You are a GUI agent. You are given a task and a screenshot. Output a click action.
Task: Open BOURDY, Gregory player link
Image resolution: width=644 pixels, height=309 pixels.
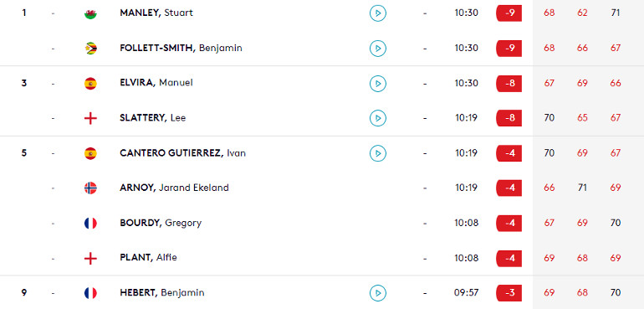pyautogui.click(x=161, y=223)
